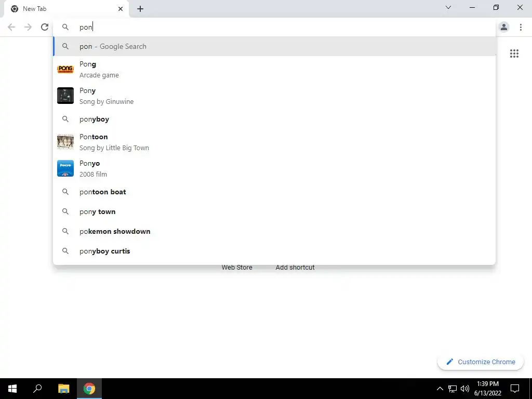Open the Chrome three-dot menu

tap(521, 27)
